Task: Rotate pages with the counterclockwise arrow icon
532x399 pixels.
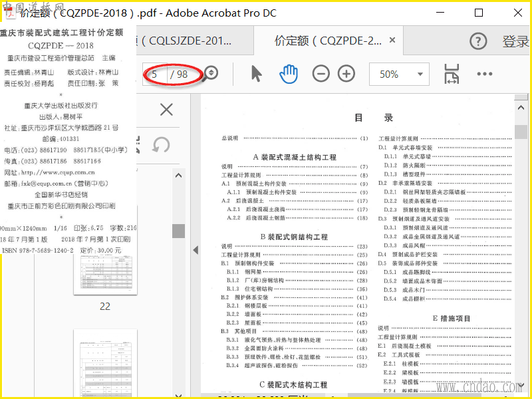Action: coord(160,145)
